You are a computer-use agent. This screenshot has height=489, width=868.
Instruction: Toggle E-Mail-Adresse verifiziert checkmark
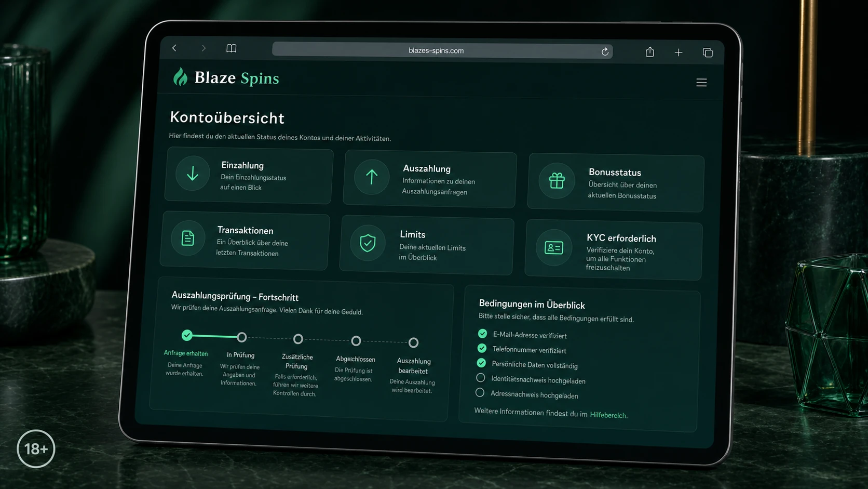[482, 334]
